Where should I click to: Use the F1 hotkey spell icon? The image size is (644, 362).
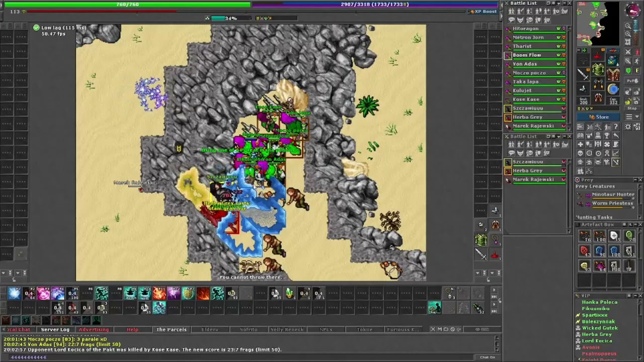click(x=15, y=293)
